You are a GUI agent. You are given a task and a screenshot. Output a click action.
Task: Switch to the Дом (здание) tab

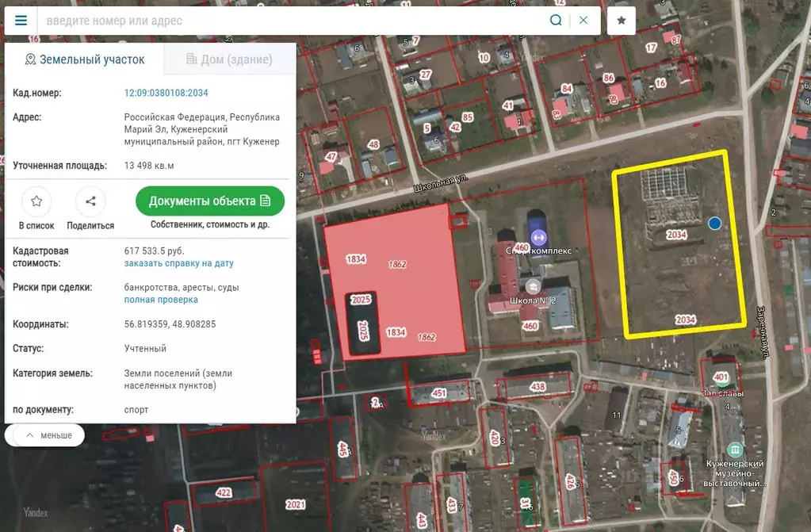click(x=229, y=59)
